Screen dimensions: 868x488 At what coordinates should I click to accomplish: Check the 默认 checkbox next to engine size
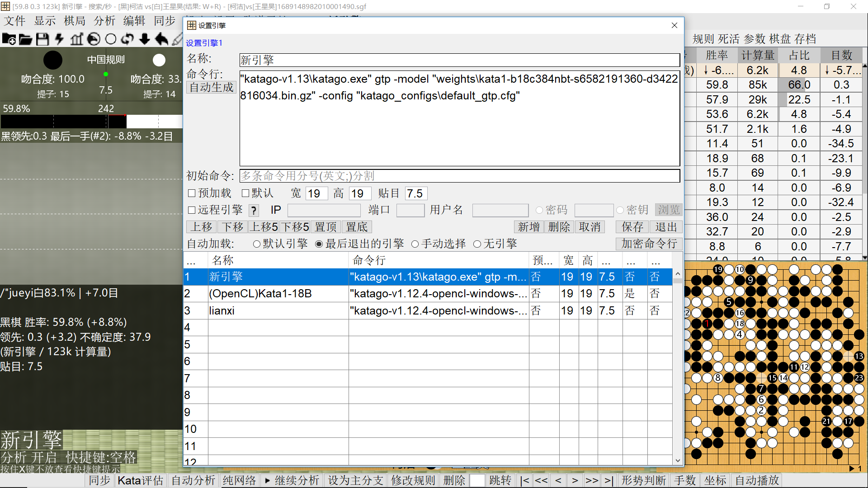[x=246, y=193]
